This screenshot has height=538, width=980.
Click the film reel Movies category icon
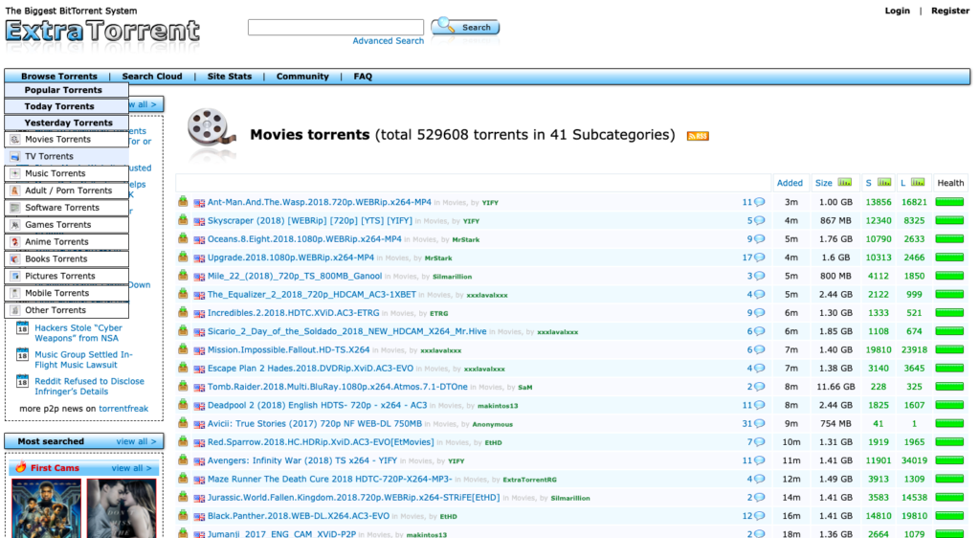coord(212,131)
